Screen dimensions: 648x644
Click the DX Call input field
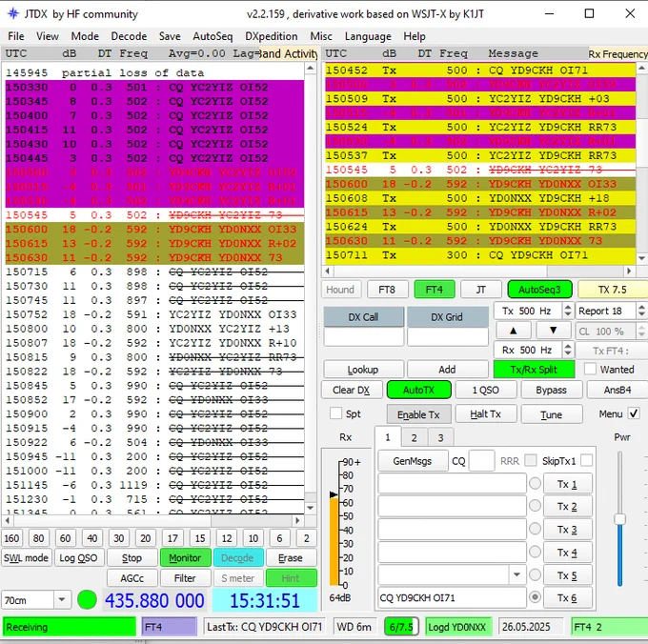[364, 337]
